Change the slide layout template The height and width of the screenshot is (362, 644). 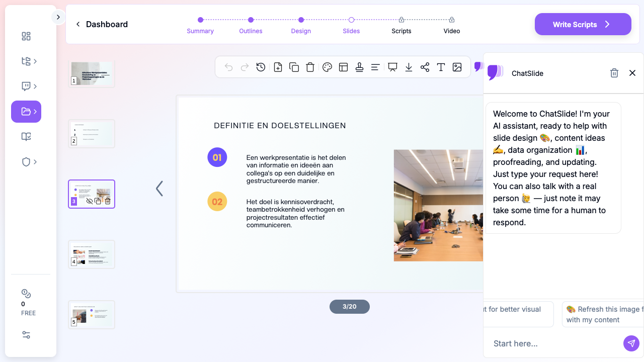344,67
